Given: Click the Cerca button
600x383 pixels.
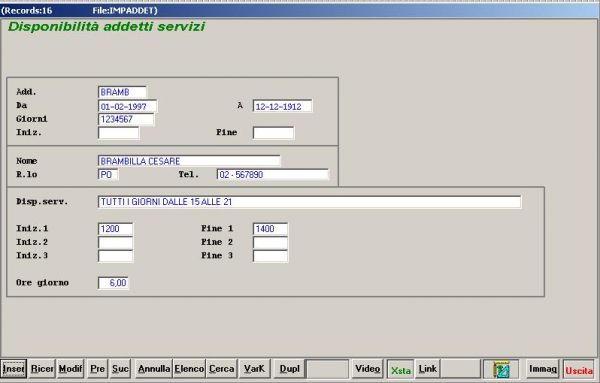Looking at the screenshot, I should (222, 369).
